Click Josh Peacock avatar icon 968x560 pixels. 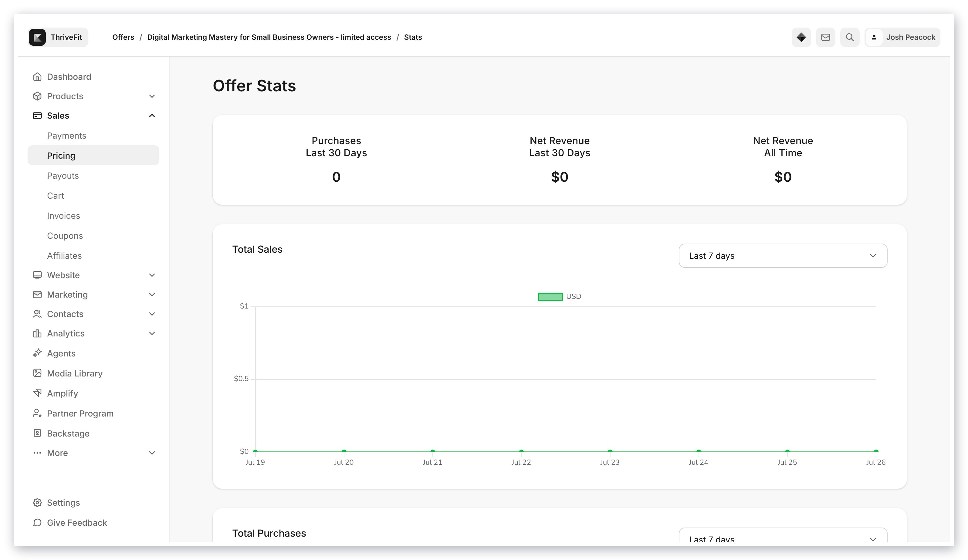[874, 37]
